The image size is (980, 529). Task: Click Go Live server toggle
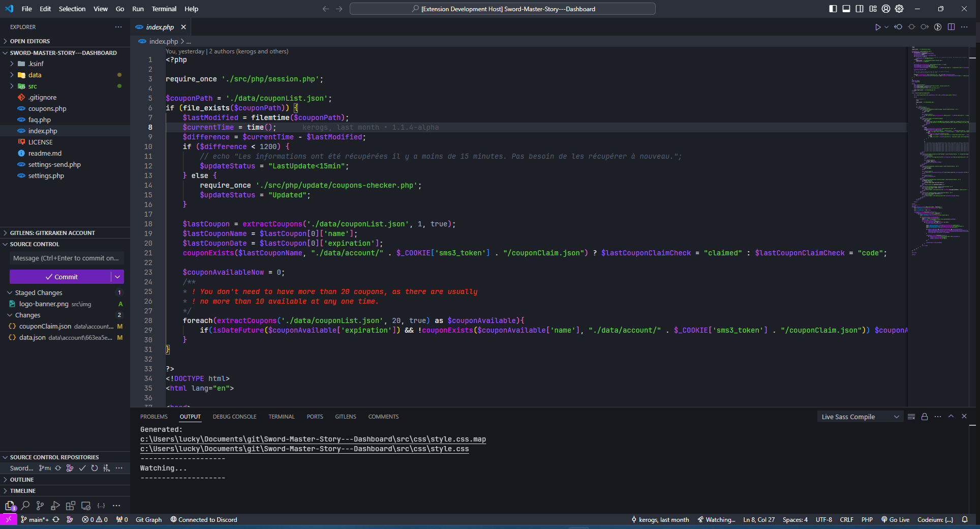[895, 519]
